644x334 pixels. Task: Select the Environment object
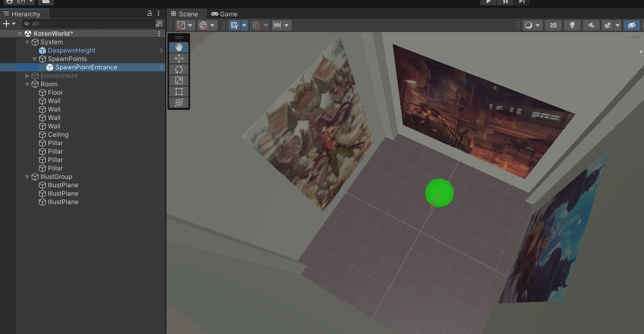point(58,76)
